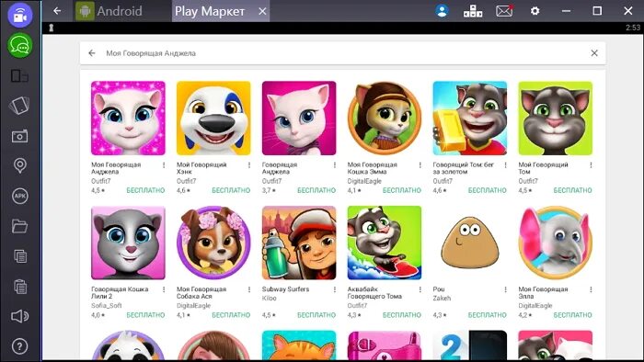The image size is (644, 362).
Task: Click the Kiloo developer name
Action: coord(269,298)
